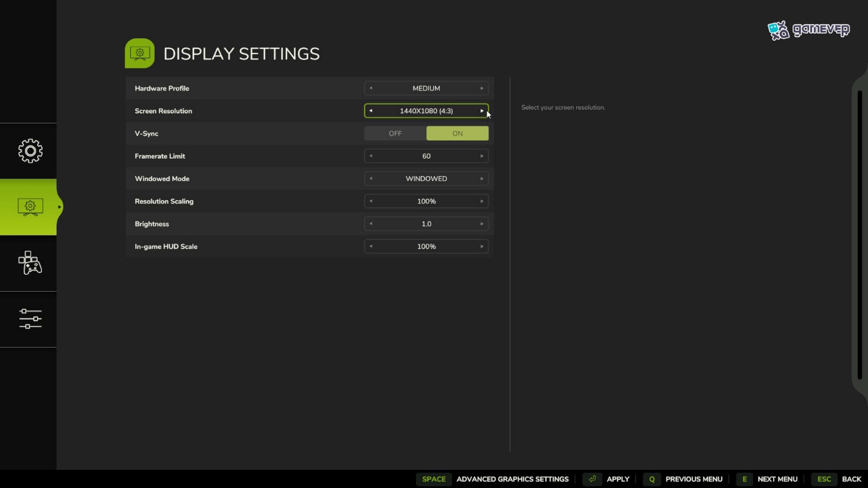Select the display settings monitor icon

30,207
